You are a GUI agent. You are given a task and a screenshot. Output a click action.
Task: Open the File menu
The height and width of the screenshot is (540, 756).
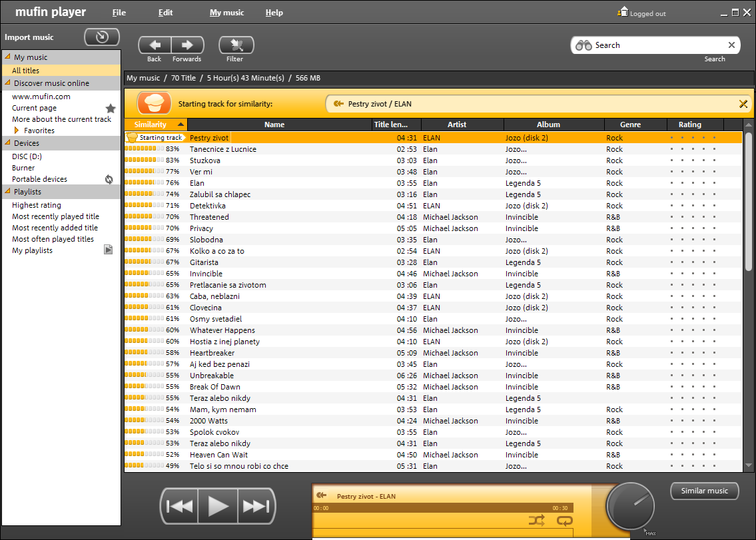tap(119, 13)
